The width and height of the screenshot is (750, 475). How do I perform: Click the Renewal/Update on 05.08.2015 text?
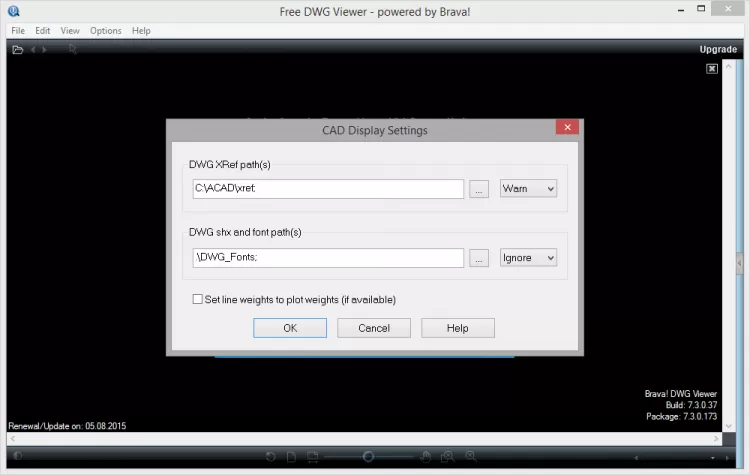coord(67,426)
